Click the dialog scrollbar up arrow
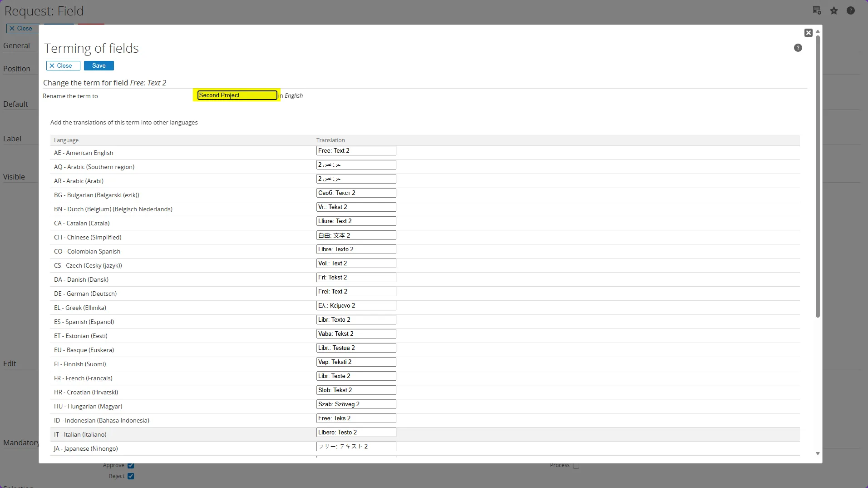 tap(818, 32)
